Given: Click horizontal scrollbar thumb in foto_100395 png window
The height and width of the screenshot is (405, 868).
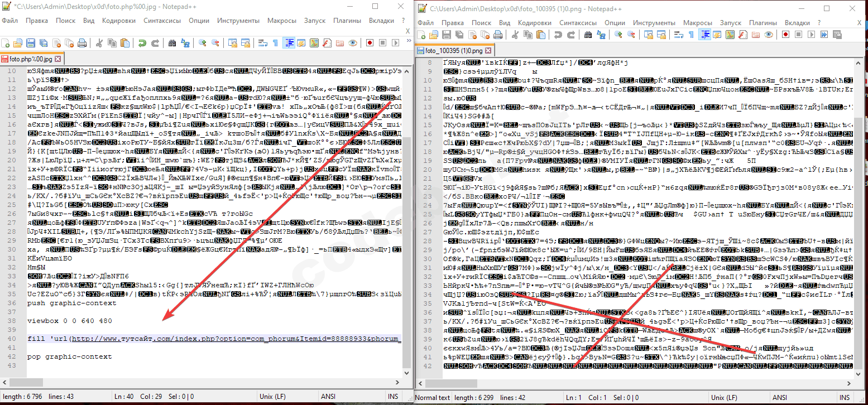Looking at the screenshot, I should [451, 383].
